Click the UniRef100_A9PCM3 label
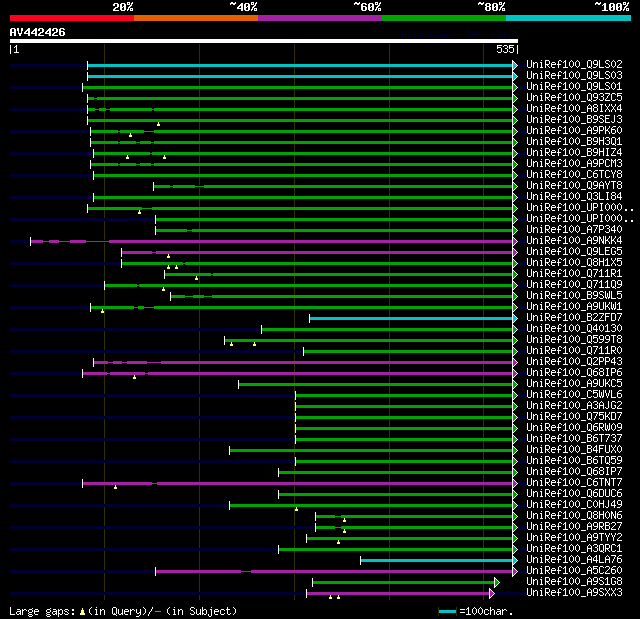This screenshot has height=619, width=640. [574, 164]
